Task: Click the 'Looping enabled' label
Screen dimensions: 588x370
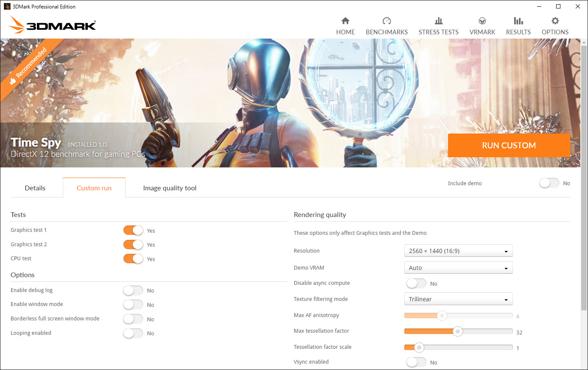Action: tap(31, 333)
